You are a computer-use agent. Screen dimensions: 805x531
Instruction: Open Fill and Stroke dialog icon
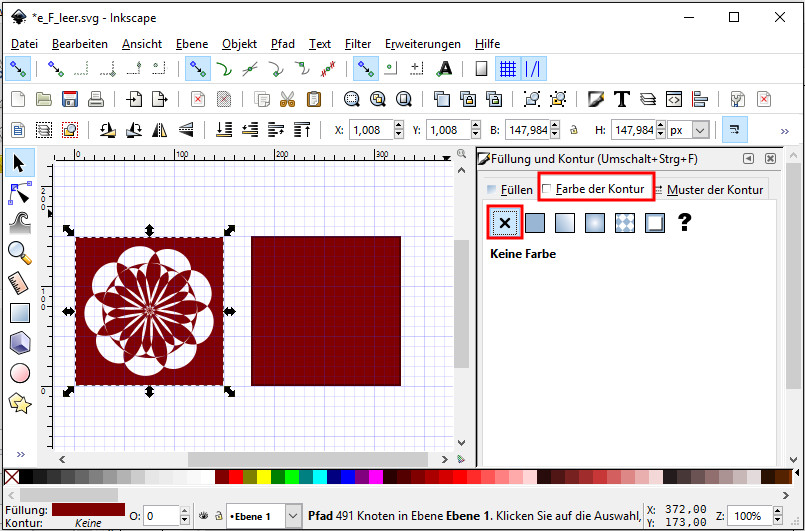[596, 99]
